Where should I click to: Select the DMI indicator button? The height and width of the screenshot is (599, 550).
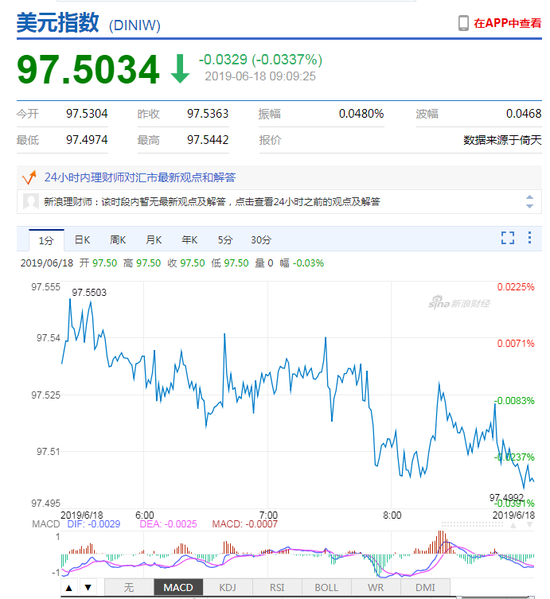425,588
